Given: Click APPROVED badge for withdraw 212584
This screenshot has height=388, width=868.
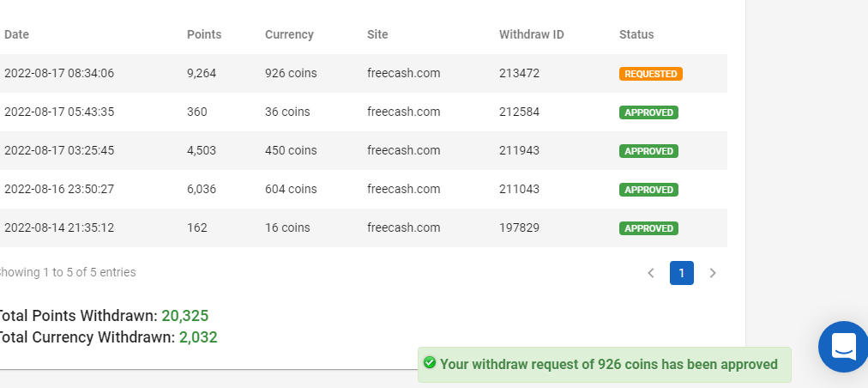Looking at the screenshot, I should [648, 112].
